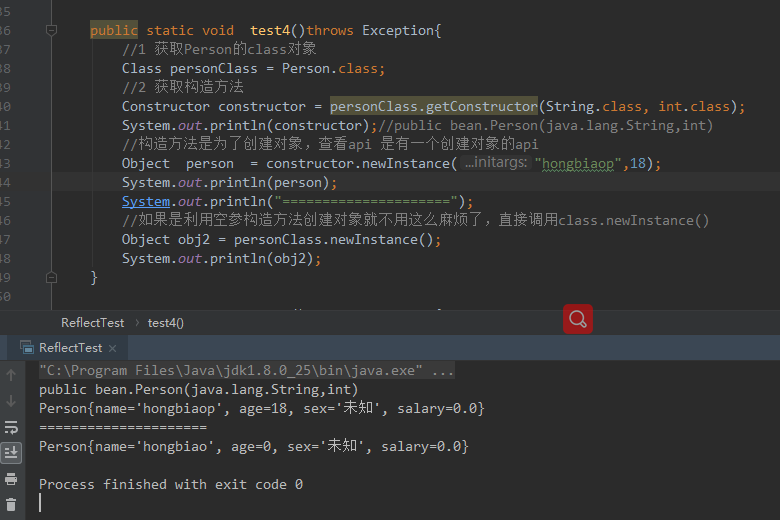This screenshot has width=780, height=520.
Task: Click comment '//2 获取构造方法'
Action: pyautogui.click(x=183, y=87)
